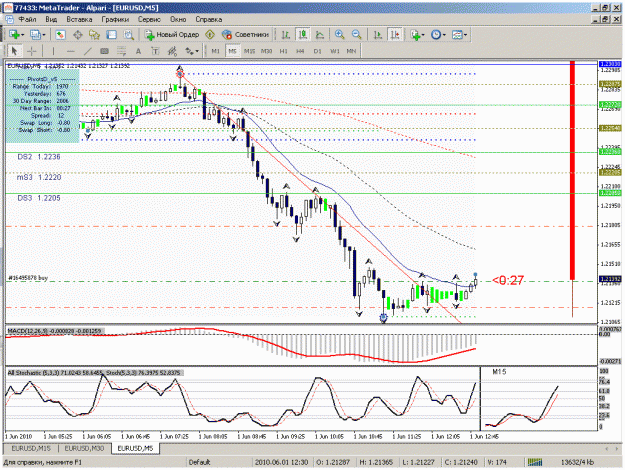Viewport: 625px width, 470px height.
Task: Click the Советники expert advisors button
Action: click(x=245, y=35)
